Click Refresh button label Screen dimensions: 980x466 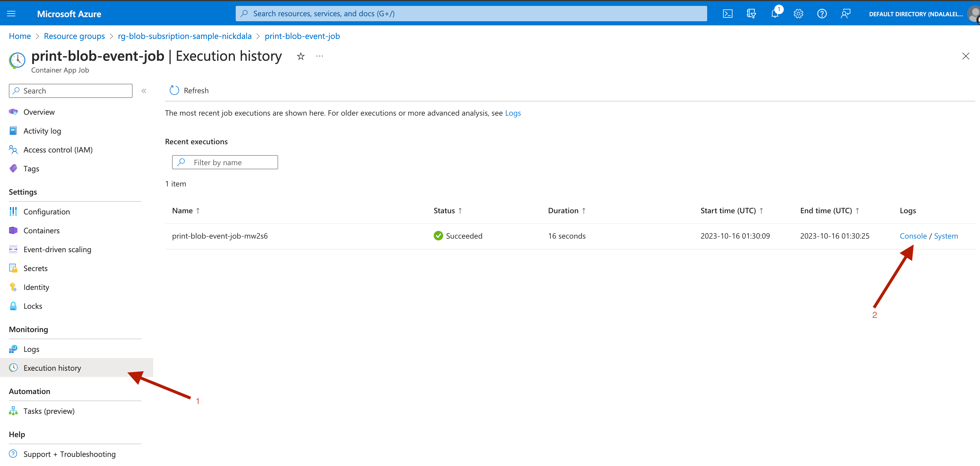click(196, 91)
